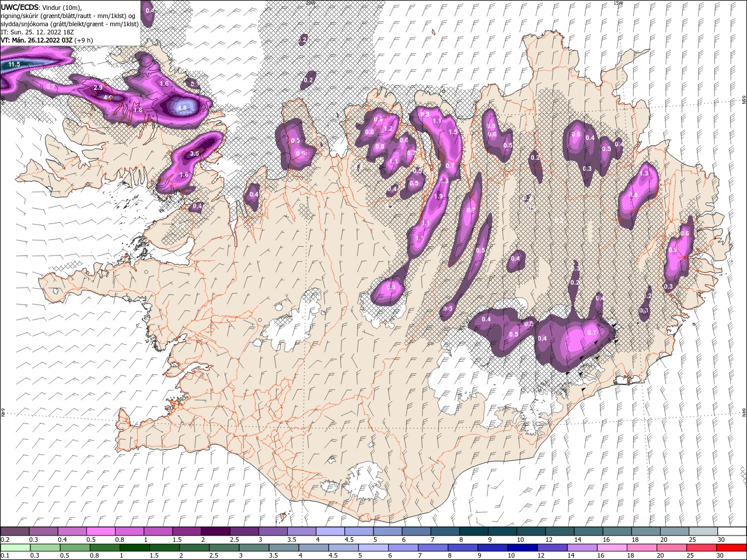Click the 2.9 precipitation value on map
Screen dimensions: 747x560
98,87
